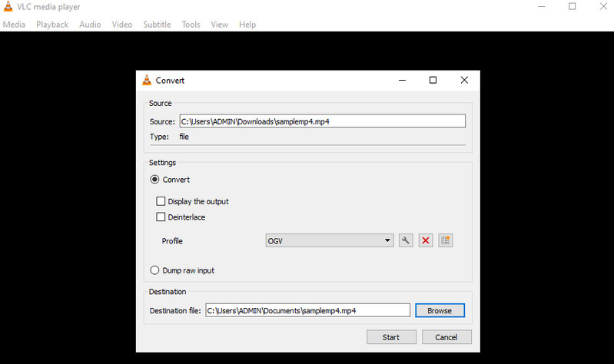Click the Cancel button

click(x=446, y=337)
